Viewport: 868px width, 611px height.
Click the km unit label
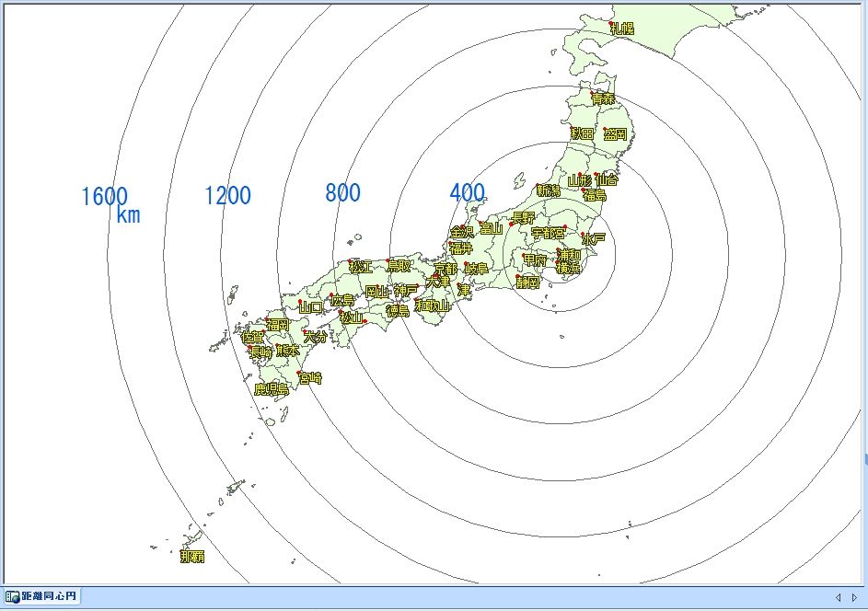129,215
